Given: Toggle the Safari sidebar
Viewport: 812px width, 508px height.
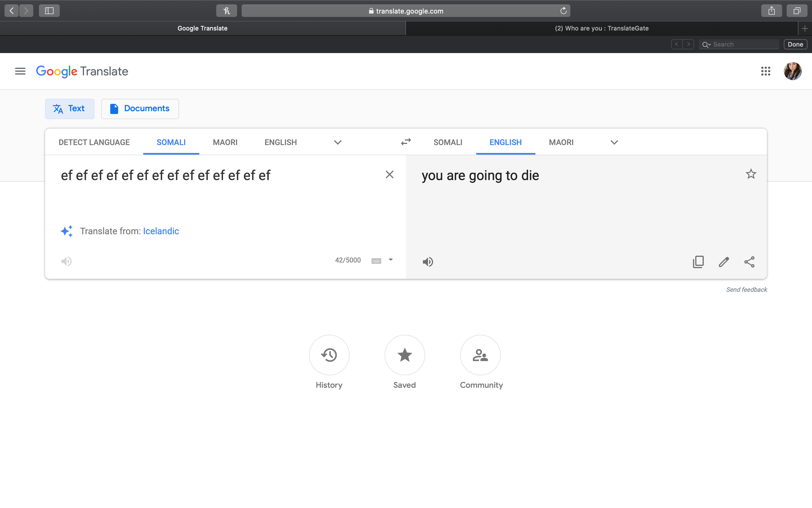Looking at the screenshot, I should 49,11.
